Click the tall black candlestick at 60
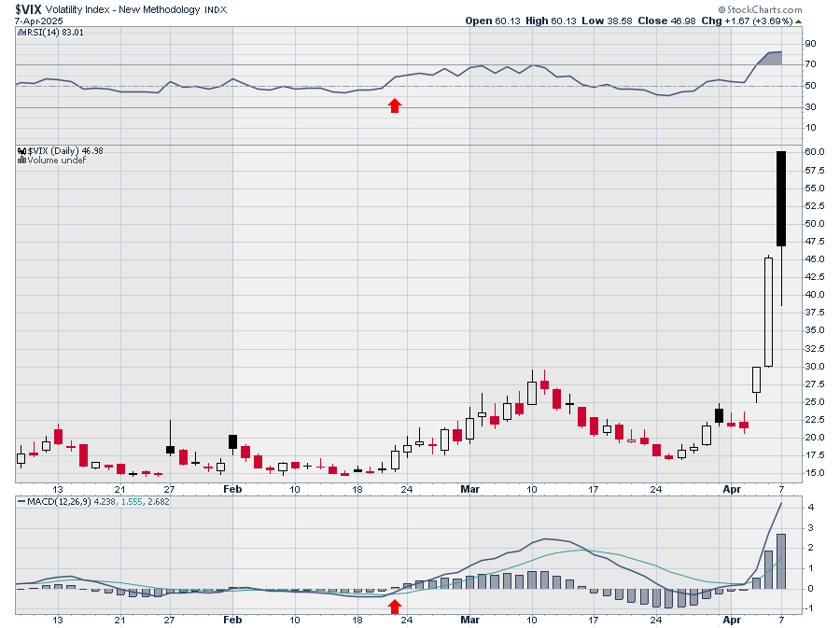The image size is (840, 628). [x=781, y=198]
